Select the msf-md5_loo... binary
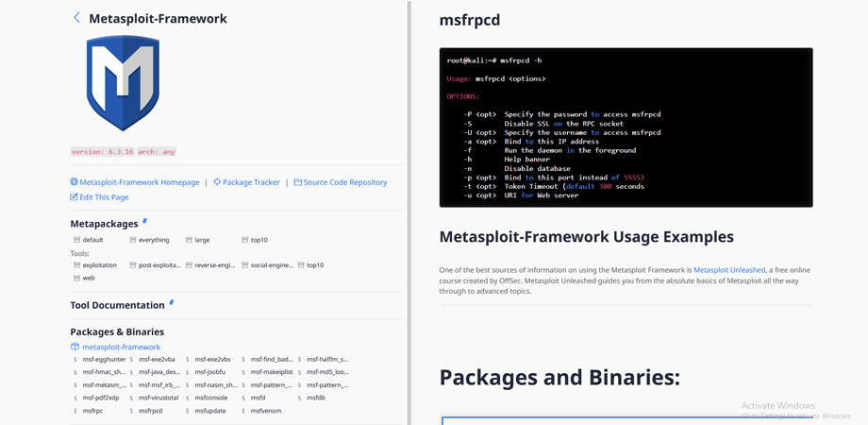 327,372
